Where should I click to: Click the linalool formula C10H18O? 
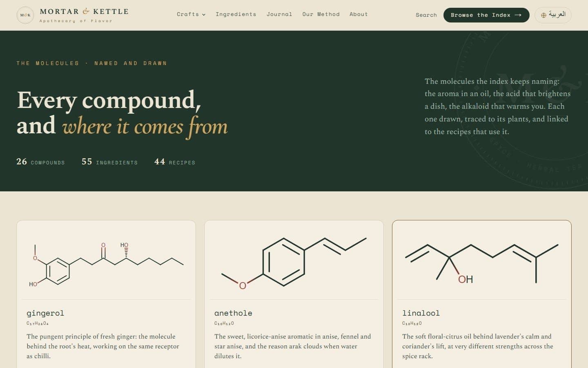pyautogui.click(x=412, y=323)
